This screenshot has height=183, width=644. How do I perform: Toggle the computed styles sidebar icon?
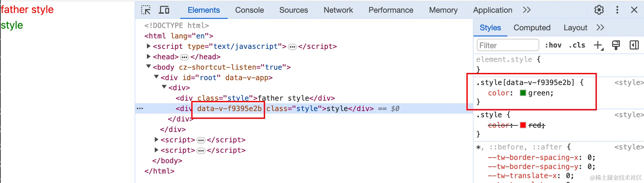coord(634,45)
